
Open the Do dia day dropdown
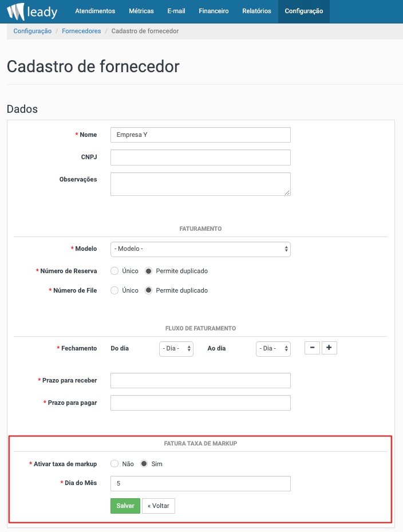[x=176, y=349]
